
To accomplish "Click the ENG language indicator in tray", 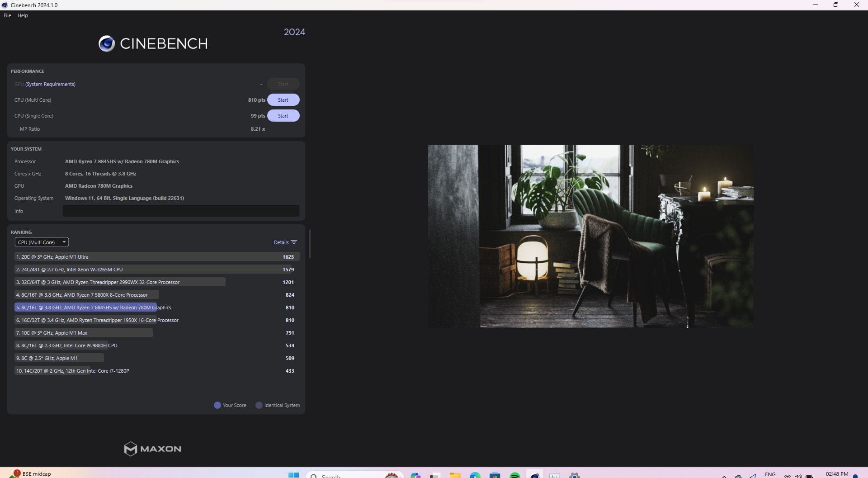I will [x=770, y=474].
